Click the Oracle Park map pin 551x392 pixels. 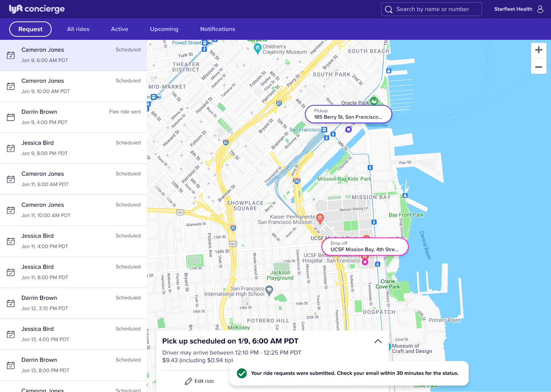pos(374,101)
